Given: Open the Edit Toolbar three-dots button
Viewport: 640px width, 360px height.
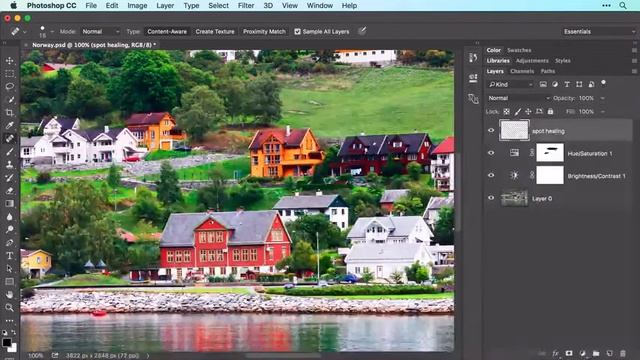Looking at the screenshot, I should (9, 321).
